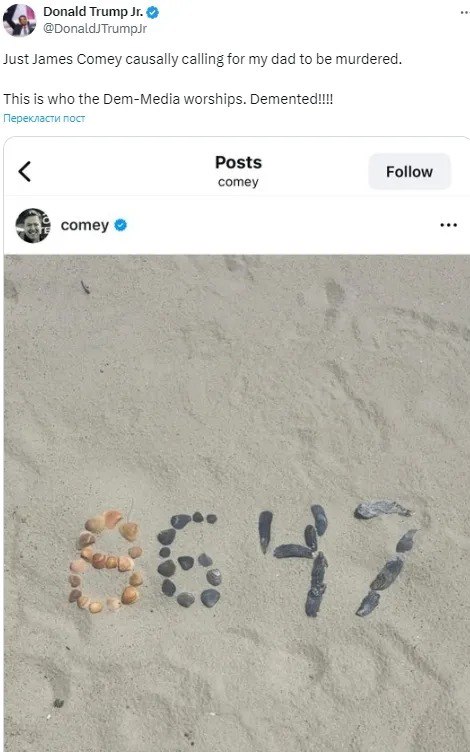Click verified badge beside Donald Trump Jr.
This screenshot has height=752, width=470.
click(x=153, y=13)
